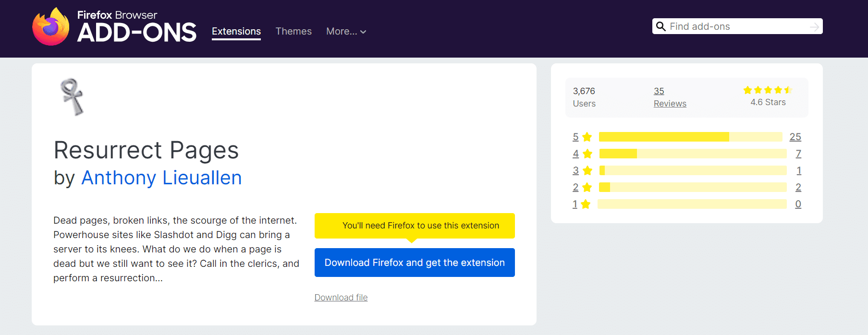This screenshot has height=335, width=868.
Task: Click the ADD-ONS site title text
Action: pyautogui.click(x=137, y=33)
